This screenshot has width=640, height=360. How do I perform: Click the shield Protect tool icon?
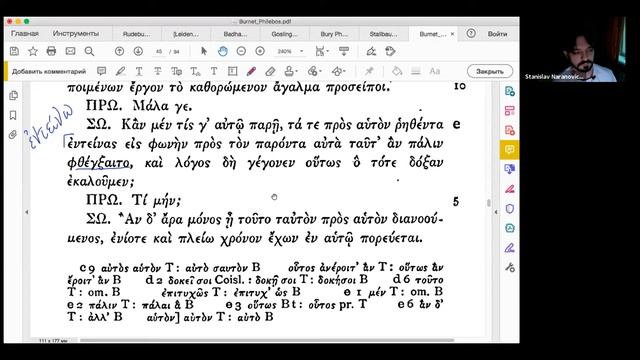(x=509, y=209)
